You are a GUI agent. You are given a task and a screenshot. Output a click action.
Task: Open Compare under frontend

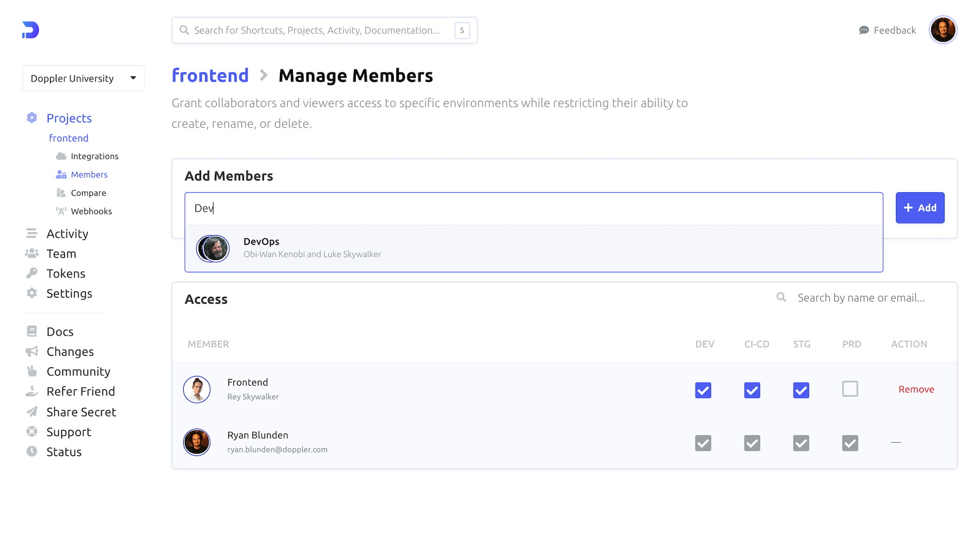click(88, 193)
